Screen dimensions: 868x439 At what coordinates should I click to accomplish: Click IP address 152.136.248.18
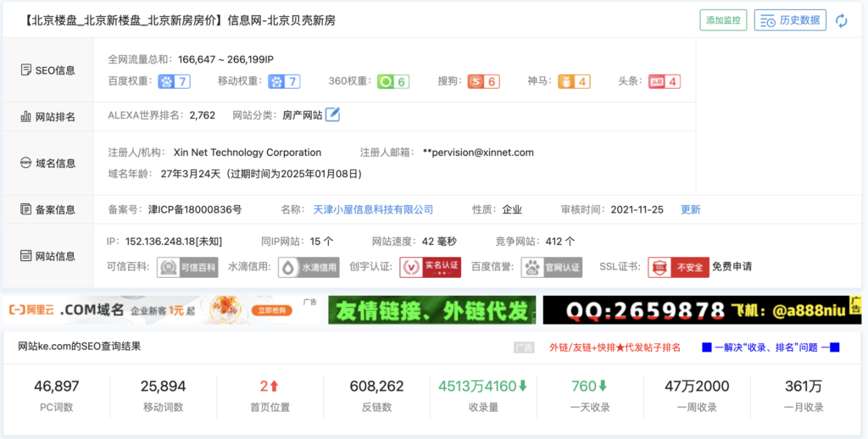pos(174,242)
